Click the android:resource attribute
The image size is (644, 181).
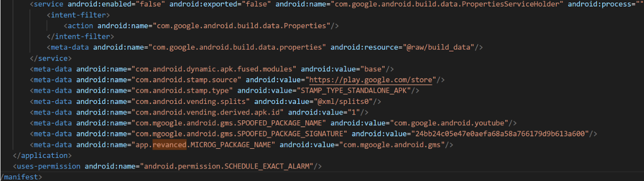pos(364,48)
